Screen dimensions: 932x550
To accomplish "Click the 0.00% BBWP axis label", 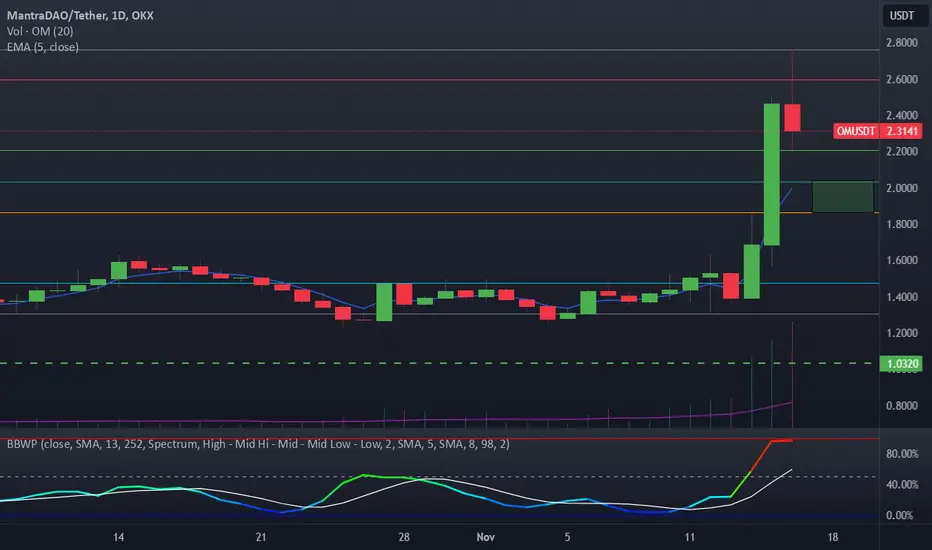I will [899, 516].
